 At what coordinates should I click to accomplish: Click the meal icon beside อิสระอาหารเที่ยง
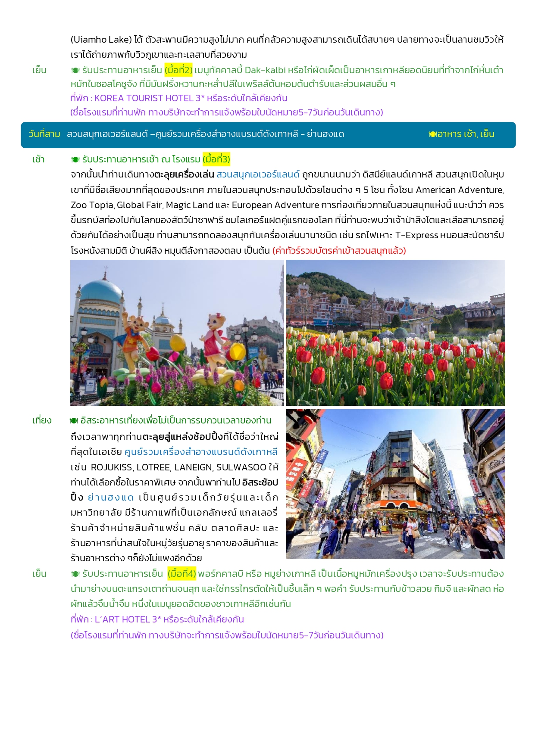pos(74,420)
